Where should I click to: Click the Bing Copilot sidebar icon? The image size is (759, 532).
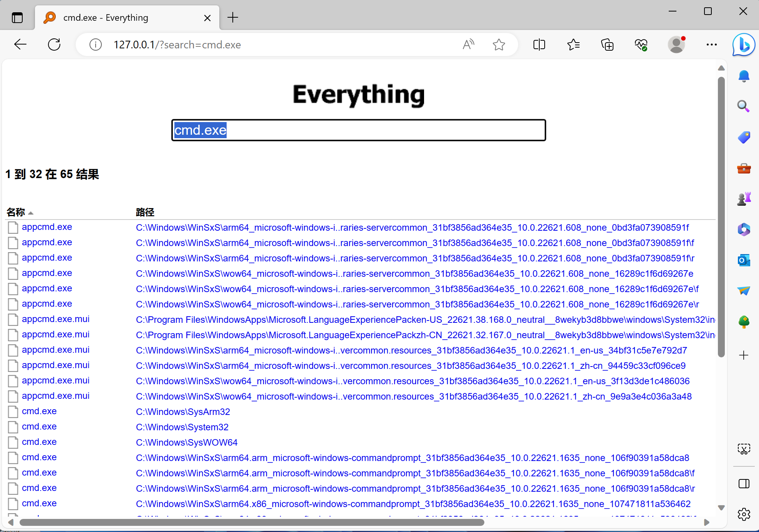[744, 45]
